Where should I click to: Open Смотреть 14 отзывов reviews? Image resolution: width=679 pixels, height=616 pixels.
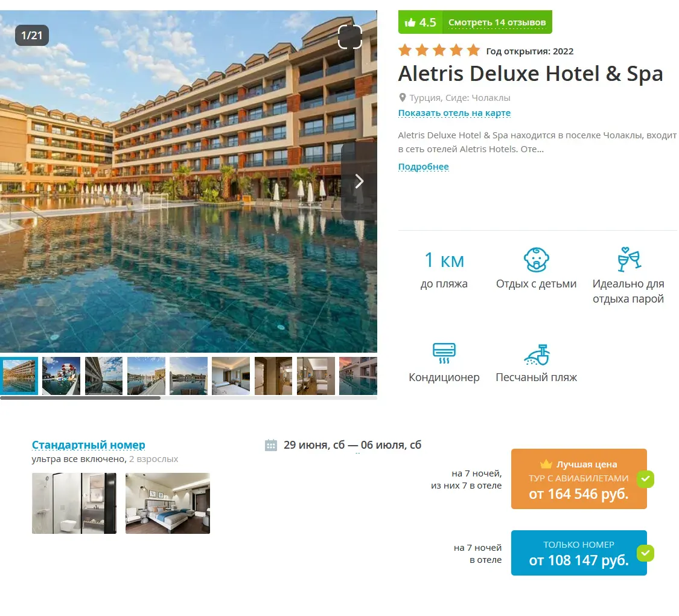(x=497, y=22)
